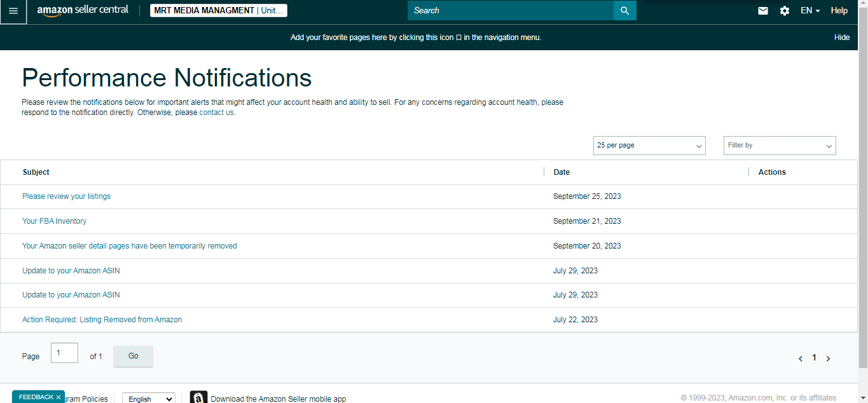Focus the top Search field
This screenshot has width=868, height=403.
pyautogui.click(x=511, y=10)
